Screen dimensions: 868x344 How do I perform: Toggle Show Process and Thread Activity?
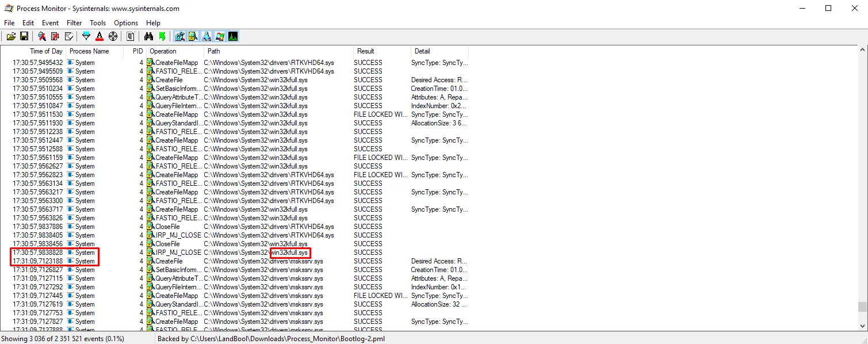(219, 36)
